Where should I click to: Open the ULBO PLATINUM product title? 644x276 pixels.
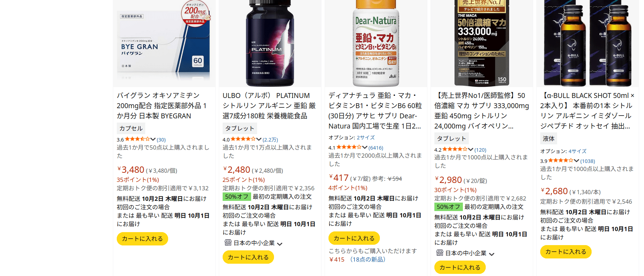(270, 106)
